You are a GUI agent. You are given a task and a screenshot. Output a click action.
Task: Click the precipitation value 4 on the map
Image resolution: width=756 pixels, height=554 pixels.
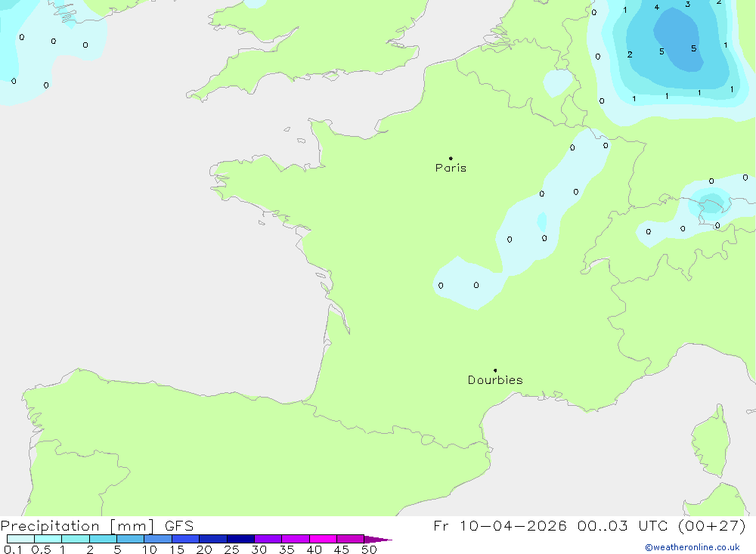click(657, 7)
